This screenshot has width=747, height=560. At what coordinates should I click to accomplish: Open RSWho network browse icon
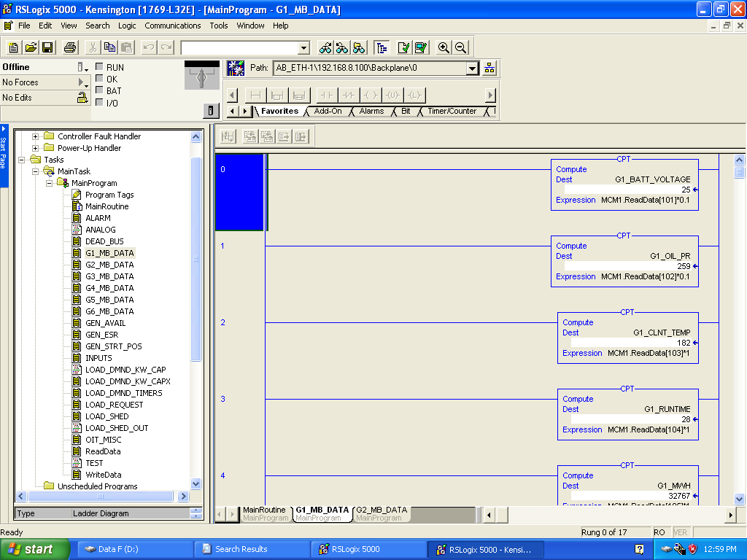pyautogui.click(x=489, y=68)
